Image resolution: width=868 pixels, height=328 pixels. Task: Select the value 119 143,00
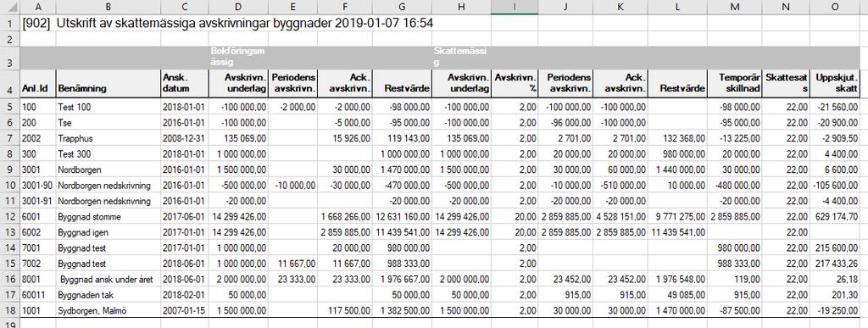pos(403,138)
